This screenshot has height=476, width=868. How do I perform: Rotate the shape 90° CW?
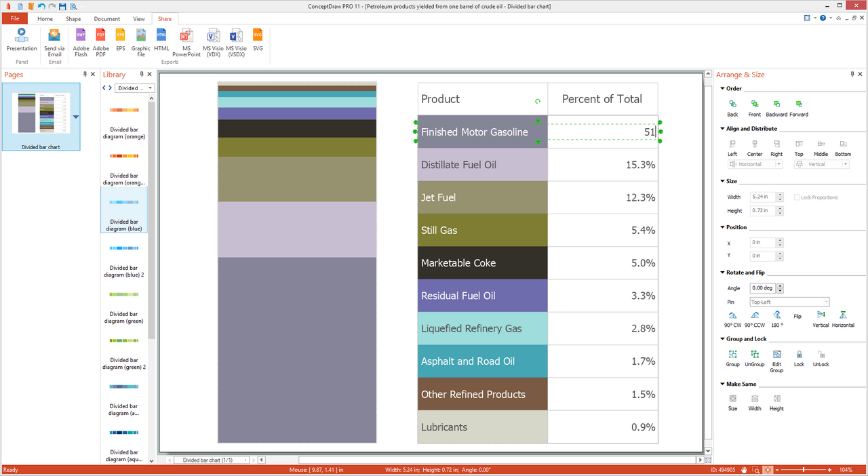click(732, 318)
